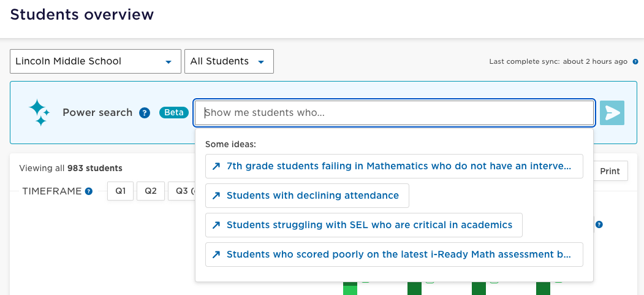The height and width of the screenshot is (295, 644).
Task: Click arrow icon beside i-Ready Math suggestion
Action: click(216, 255)
